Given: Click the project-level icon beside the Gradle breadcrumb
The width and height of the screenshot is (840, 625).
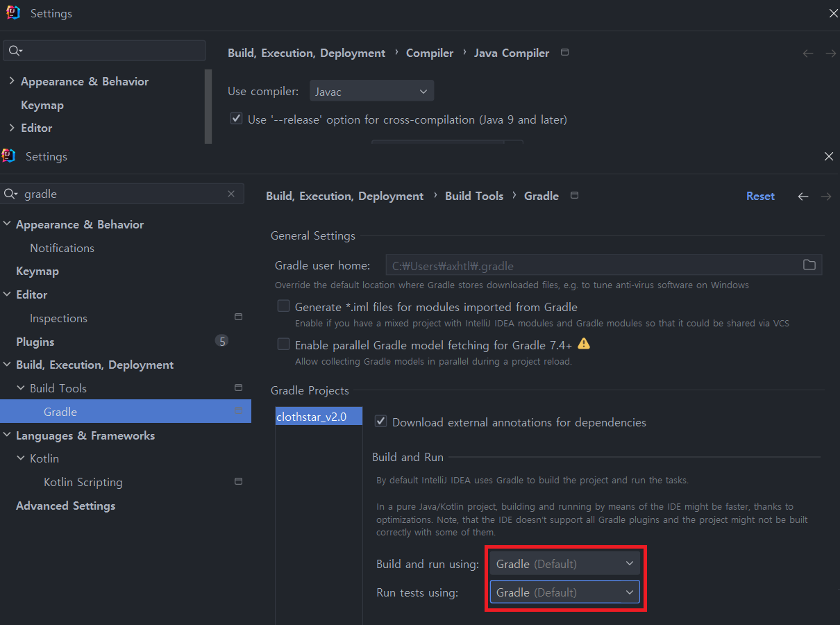Looking at the screenshot, I should pyautogui.click(x=574, y=196).
